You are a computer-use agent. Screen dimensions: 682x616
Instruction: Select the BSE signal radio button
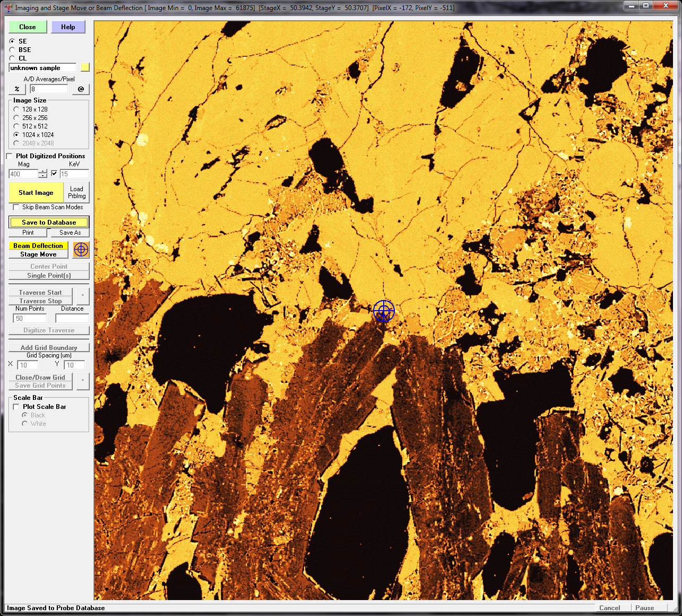(x=12, y=50)
